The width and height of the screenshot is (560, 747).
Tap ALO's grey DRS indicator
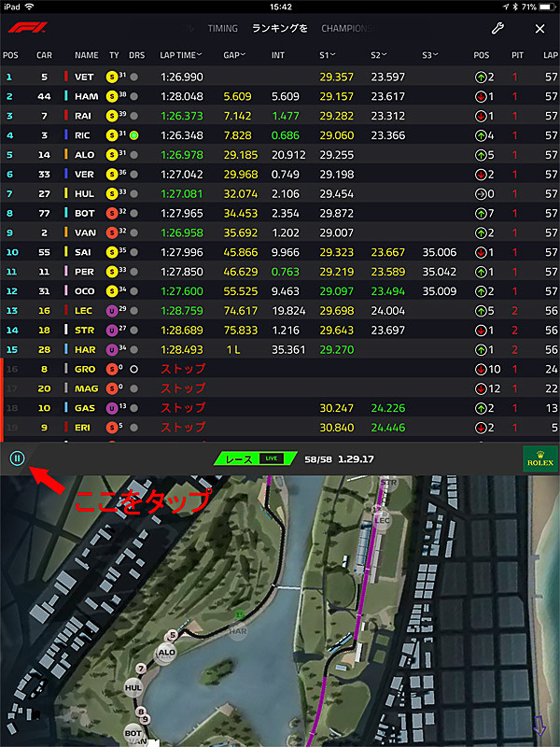[x=134, y=155]
